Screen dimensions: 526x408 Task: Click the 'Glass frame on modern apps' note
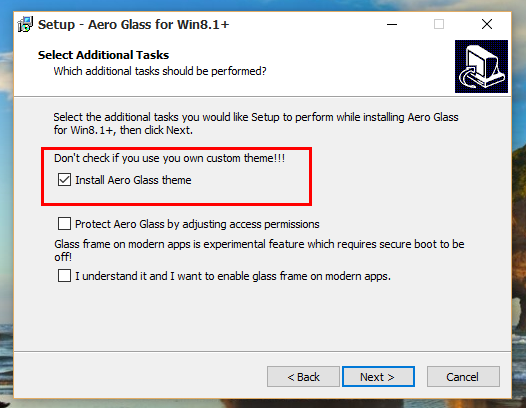pos(259,250)
